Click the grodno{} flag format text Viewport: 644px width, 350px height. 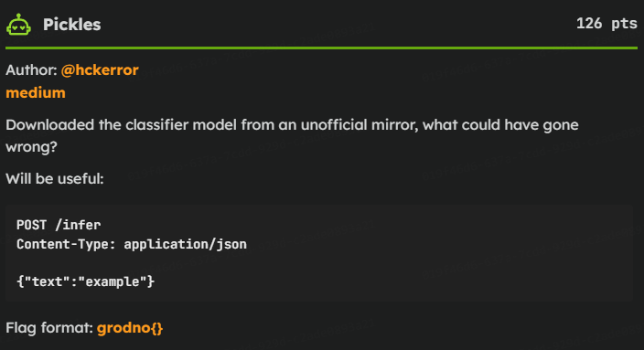(130, 328)
